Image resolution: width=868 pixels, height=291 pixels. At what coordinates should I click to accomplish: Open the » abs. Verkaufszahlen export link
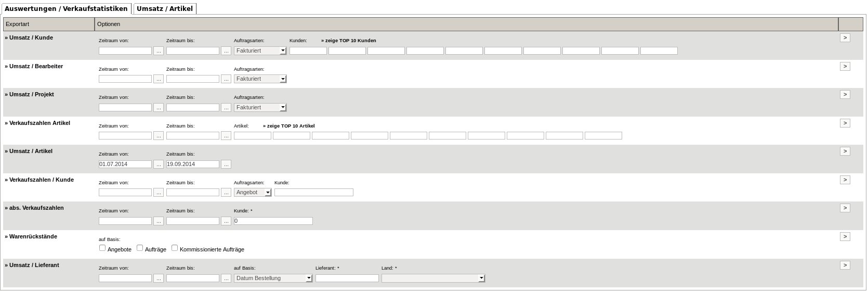34,208
